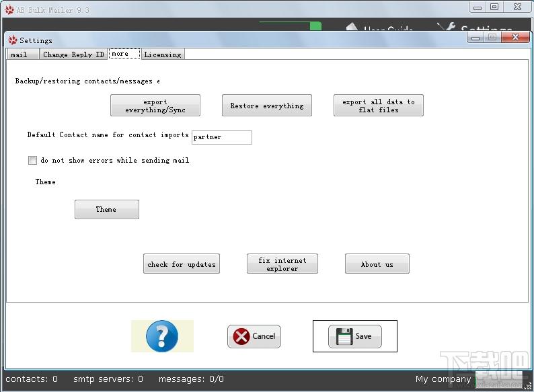534x392 pixels.
Task: Click the Backup/restoring contacts/messages label
Action: (87, 81)
